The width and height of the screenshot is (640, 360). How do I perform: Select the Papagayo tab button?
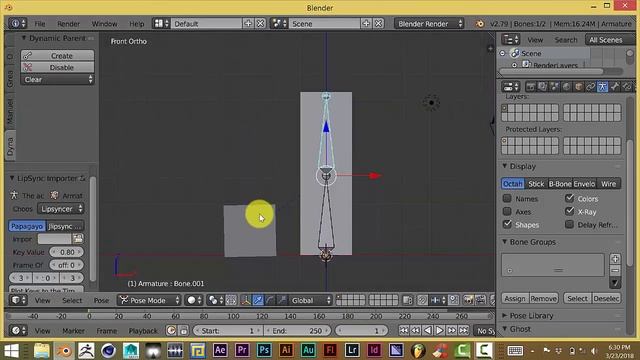pos(27,226)
